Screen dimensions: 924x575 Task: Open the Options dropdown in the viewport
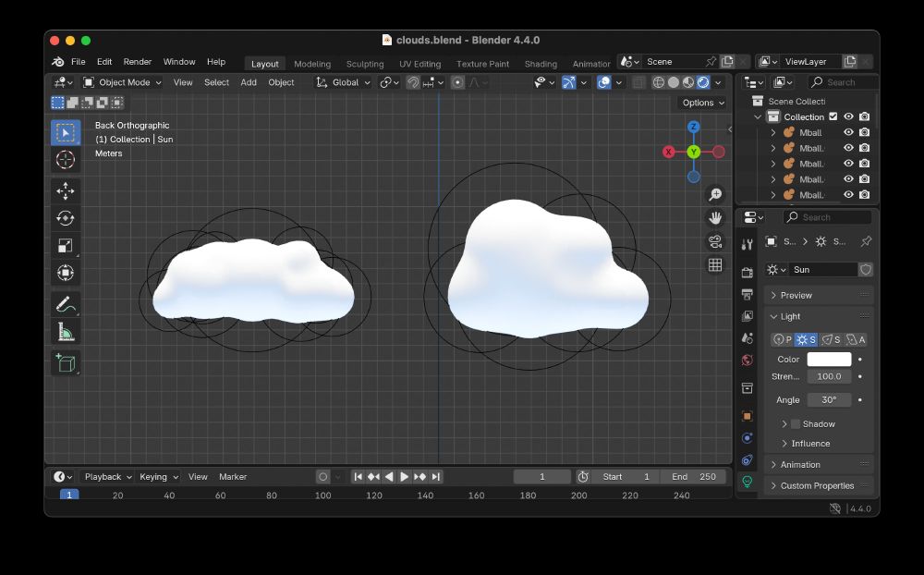[x=703, y=103]
